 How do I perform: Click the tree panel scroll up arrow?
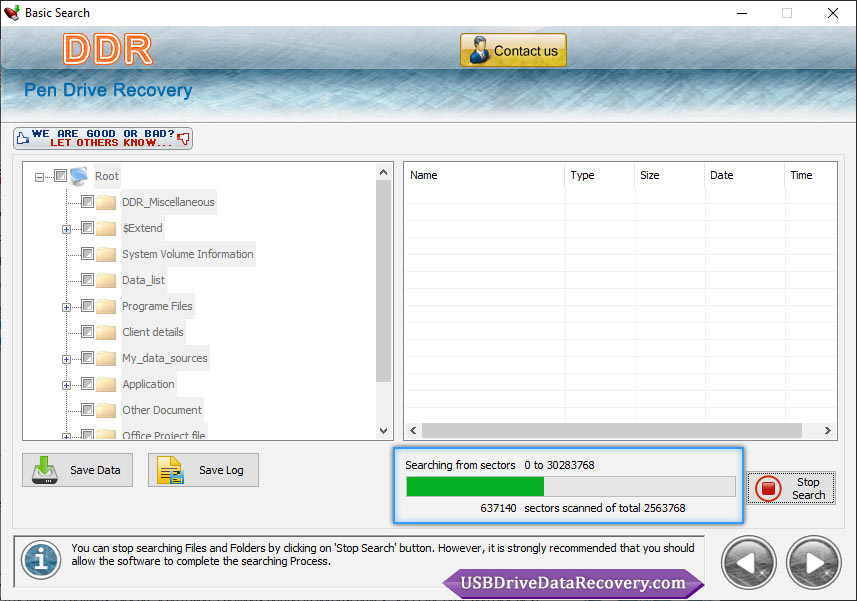click(x=384, y=172)
